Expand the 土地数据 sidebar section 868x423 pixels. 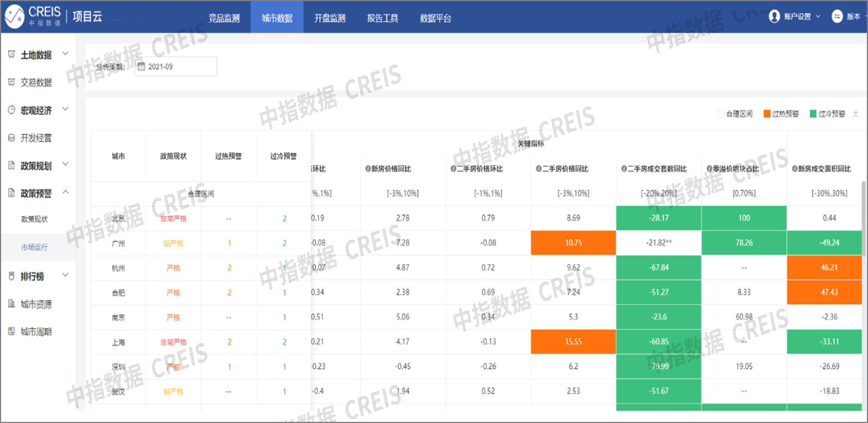pos(65,54)
